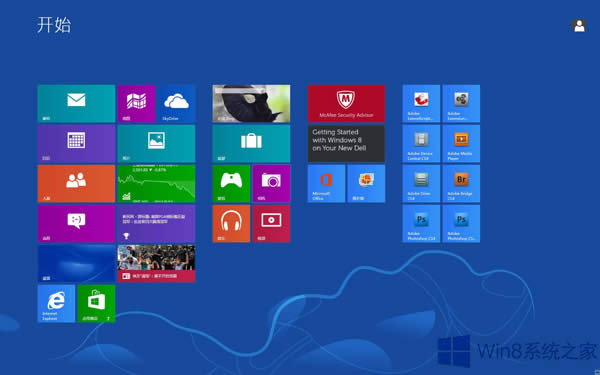
Task: Open the News tile showing crowd photo
Action: coord(156,264)
